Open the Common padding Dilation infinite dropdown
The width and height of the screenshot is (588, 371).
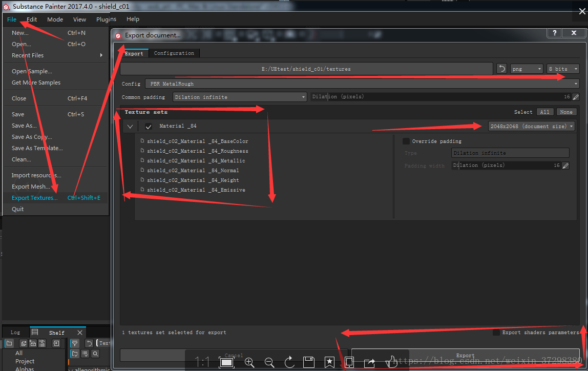[240, 97]
